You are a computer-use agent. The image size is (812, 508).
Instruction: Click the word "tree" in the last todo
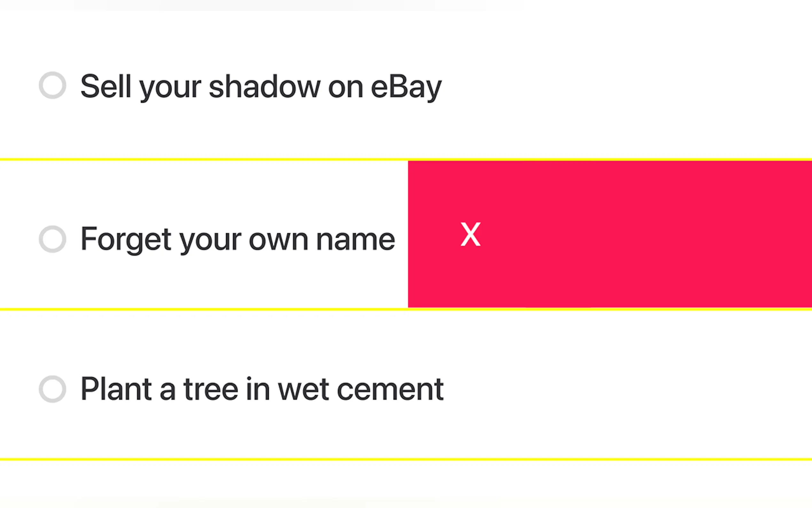pyautogui.click(x=211, y=390)
